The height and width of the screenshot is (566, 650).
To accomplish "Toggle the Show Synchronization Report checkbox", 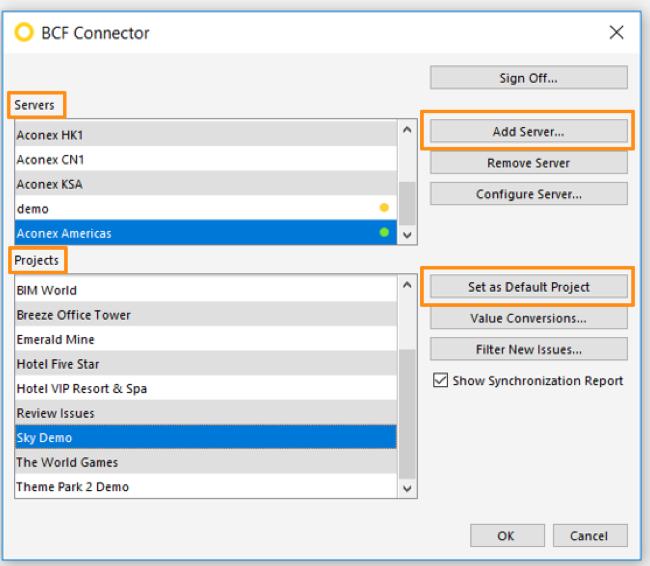I will pos(440,380).
